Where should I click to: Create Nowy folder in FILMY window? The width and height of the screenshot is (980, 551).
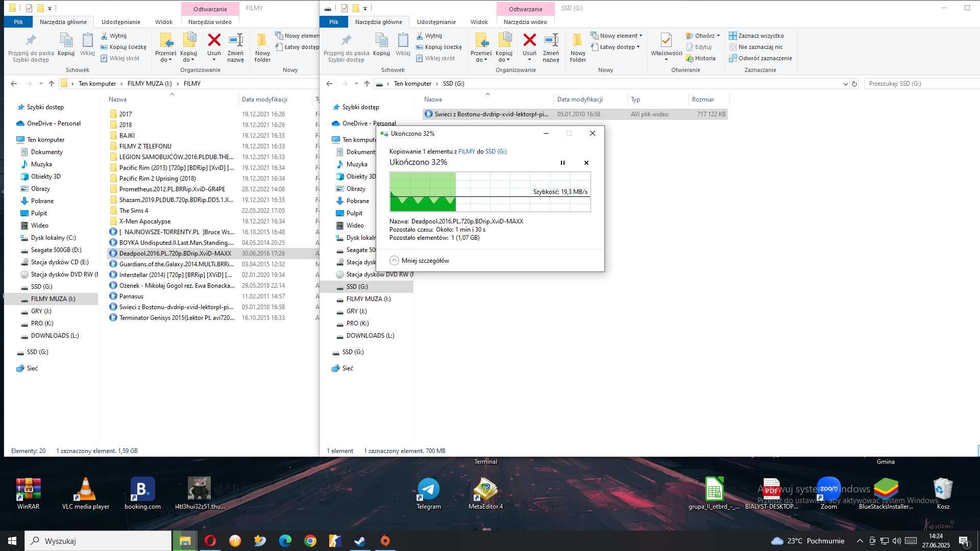coord(262,48)
